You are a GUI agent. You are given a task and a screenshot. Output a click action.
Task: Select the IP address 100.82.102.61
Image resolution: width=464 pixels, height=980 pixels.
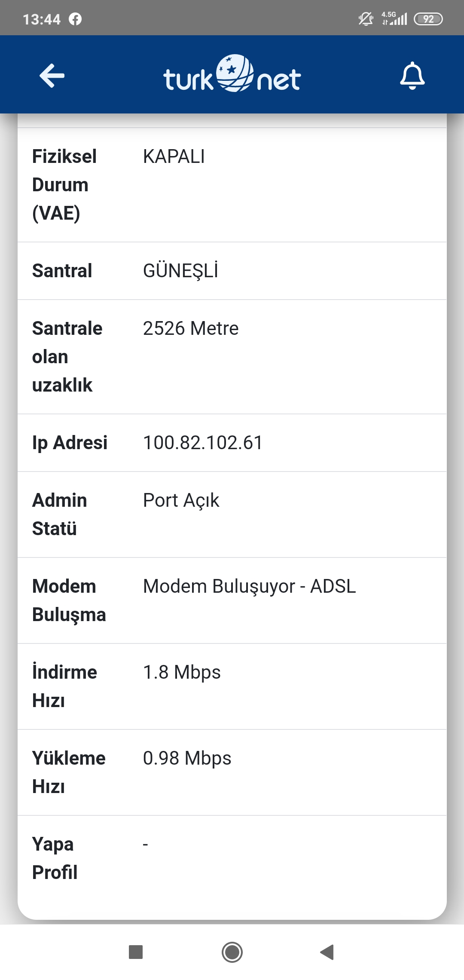coord(203,443)
